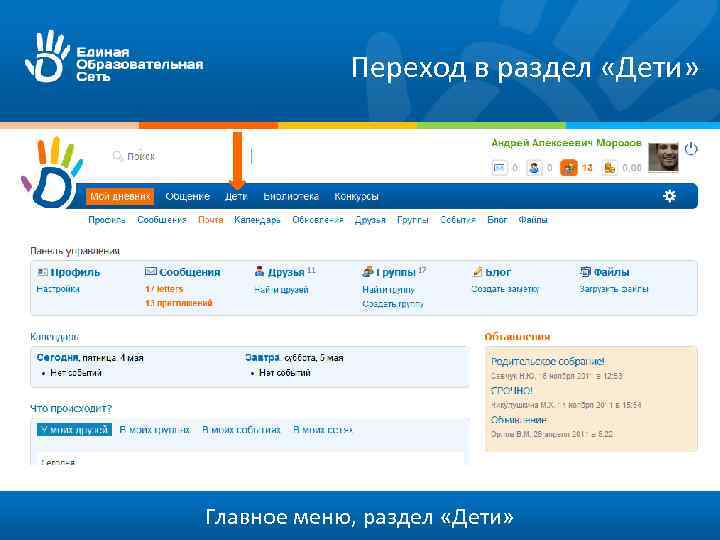Click the Файлы panel heading

(x=611, y=272)
